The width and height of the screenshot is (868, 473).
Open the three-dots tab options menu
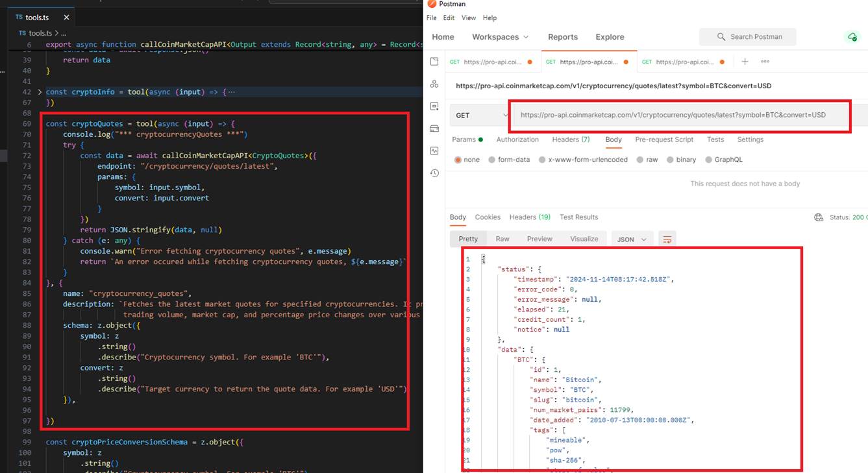[x=765, y=62]
